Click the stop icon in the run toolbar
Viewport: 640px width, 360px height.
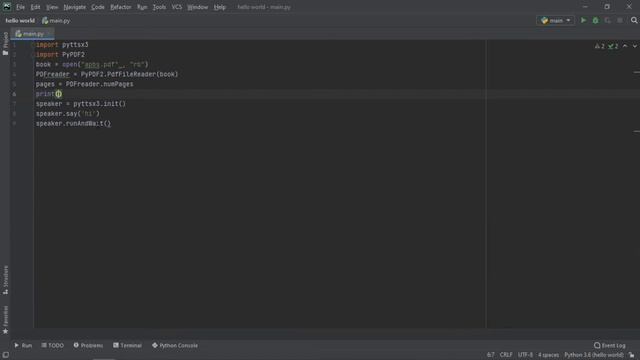(x=620, y=20)
